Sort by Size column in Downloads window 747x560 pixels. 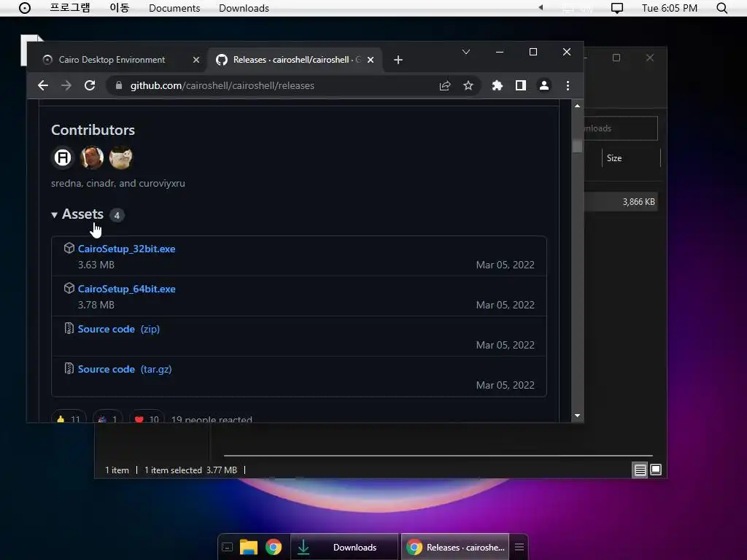tap(631, 158)
